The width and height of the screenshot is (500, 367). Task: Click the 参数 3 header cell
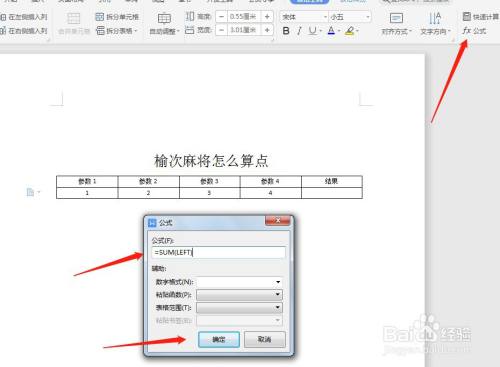coord(210,181)
